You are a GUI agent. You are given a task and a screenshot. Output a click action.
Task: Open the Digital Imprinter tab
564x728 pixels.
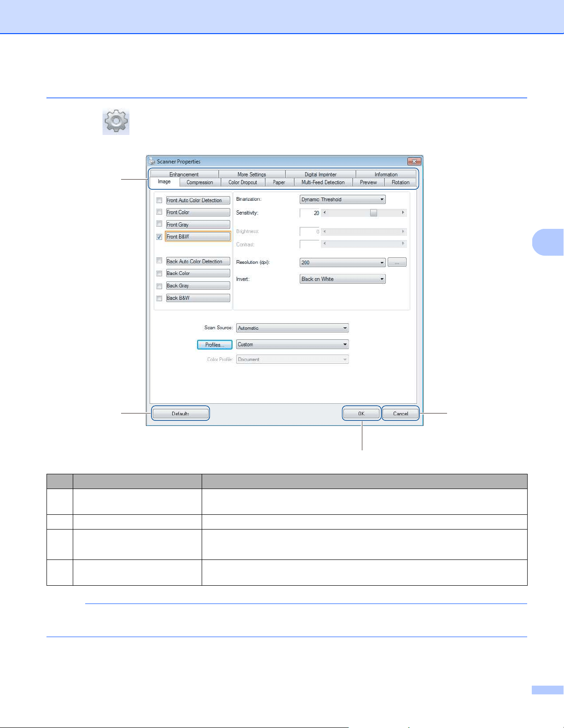coord(320,175)
